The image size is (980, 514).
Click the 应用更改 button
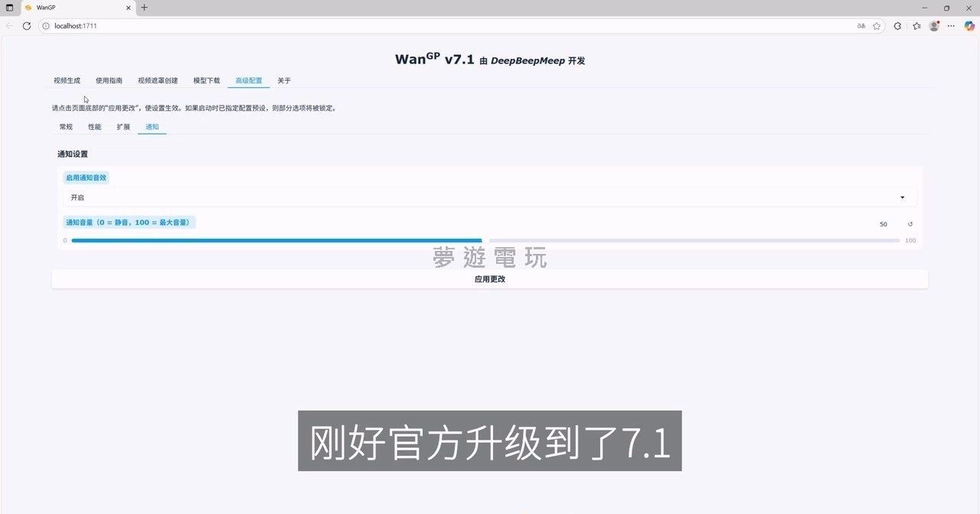[x=490, y=279]
